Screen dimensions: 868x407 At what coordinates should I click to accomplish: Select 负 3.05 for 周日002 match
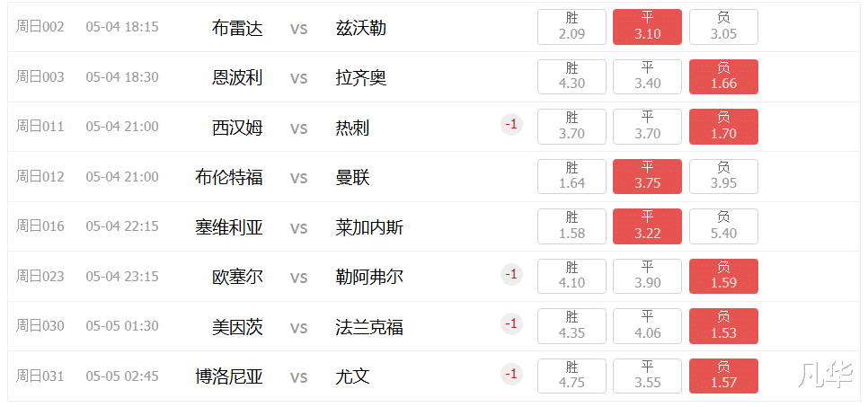[723, 27]
